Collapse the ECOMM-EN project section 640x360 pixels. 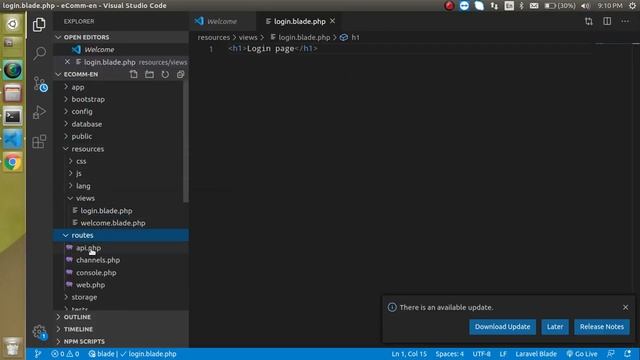pos(80,74)
